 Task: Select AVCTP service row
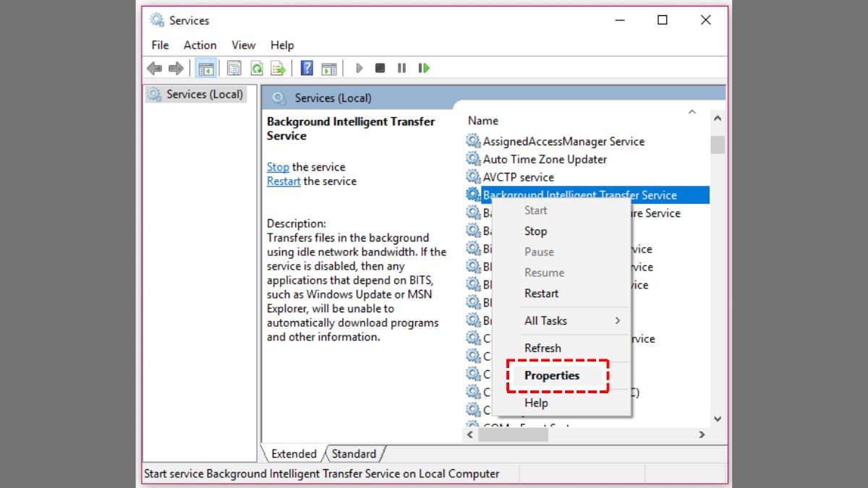[518, 177]
